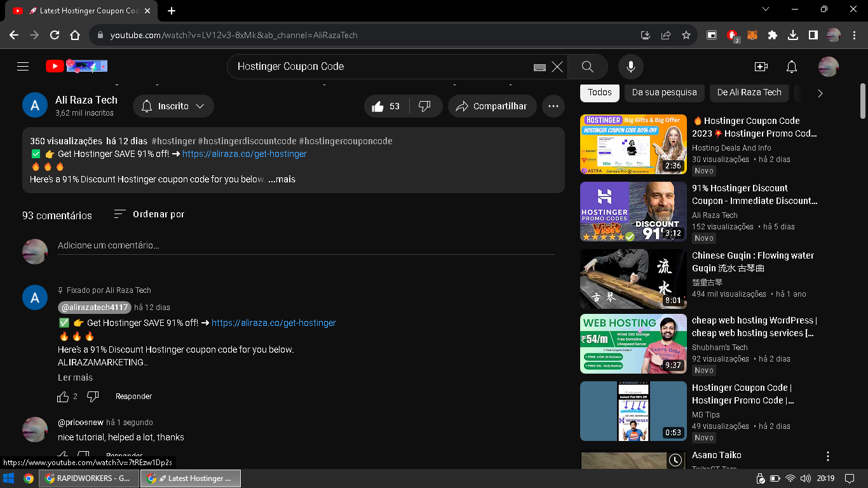868x488 pixels.
Task: Open the browser downloads icon
Action: 793,35
